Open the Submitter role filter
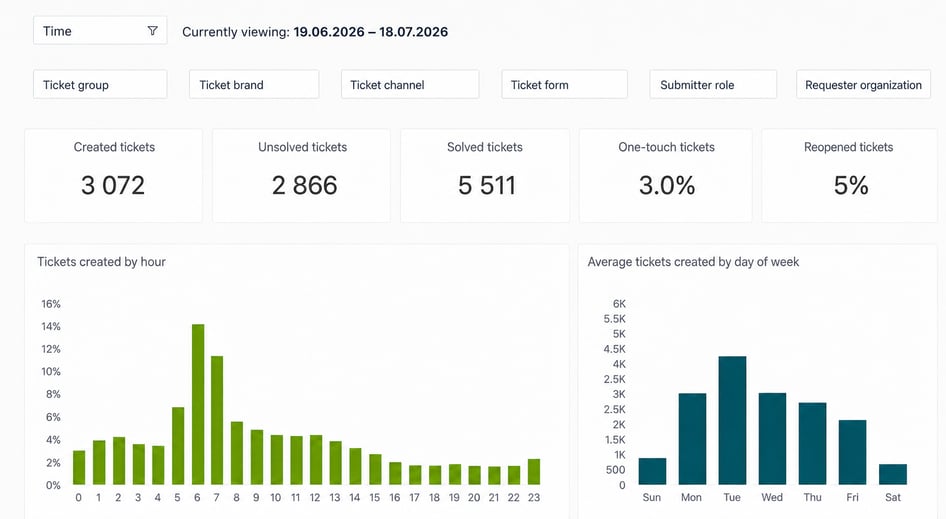 (713, 84)
